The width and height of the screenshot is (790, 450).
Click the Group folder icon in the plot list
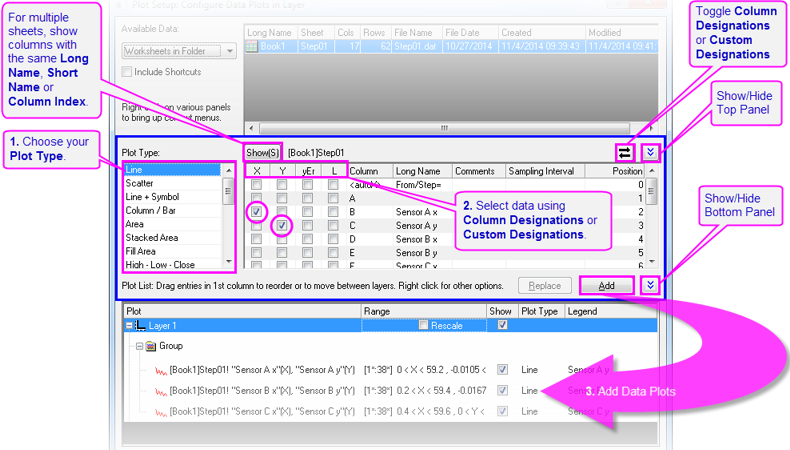pos(151,346)
